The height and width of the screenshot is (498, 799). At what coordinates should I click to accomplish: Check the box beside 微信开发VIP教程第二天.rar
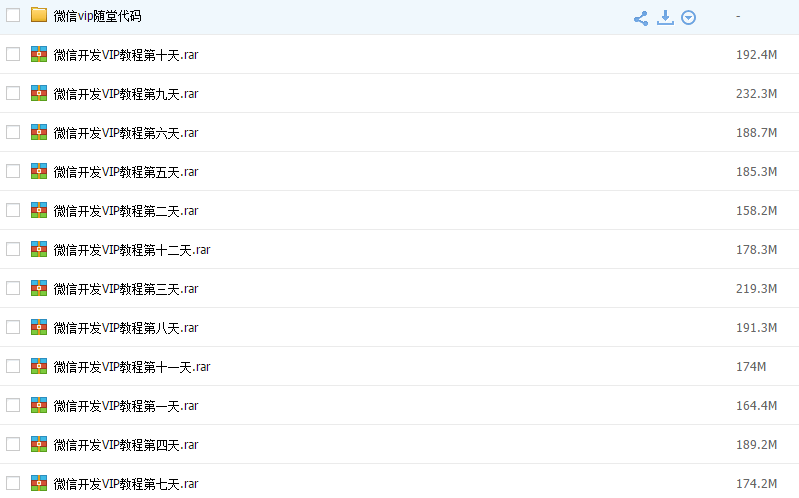pos(13,210)
